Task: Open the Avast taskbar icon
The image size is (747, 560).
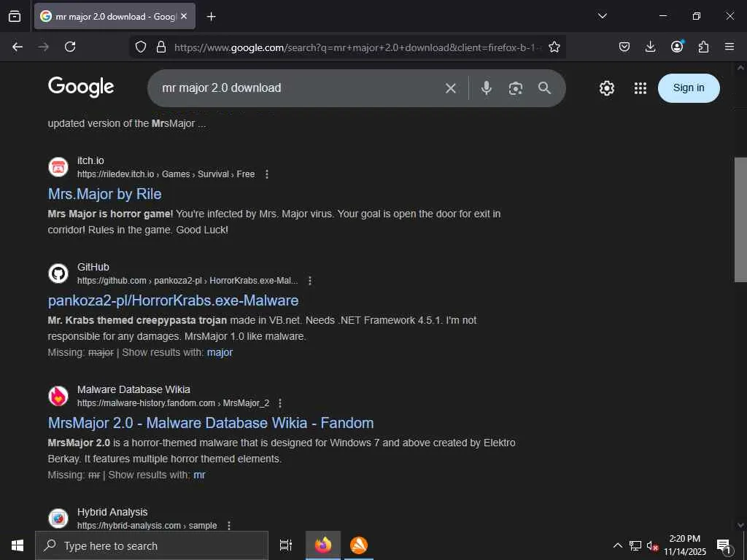Action: click(x=359, y=545)
